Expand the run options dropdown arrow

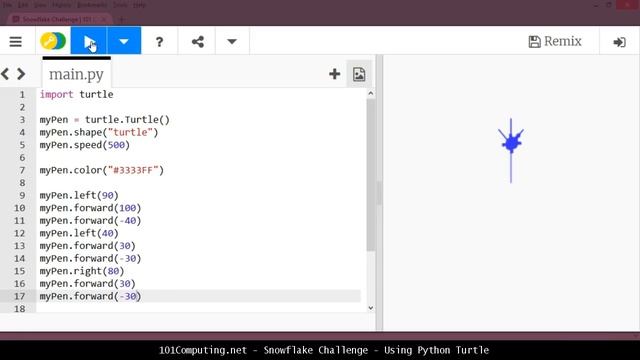(124, 41)
